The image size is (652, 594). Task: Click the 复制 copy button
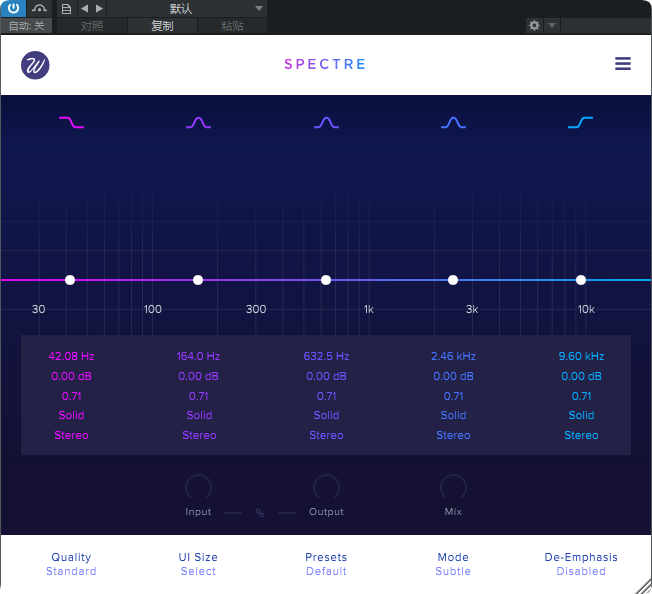162,26
